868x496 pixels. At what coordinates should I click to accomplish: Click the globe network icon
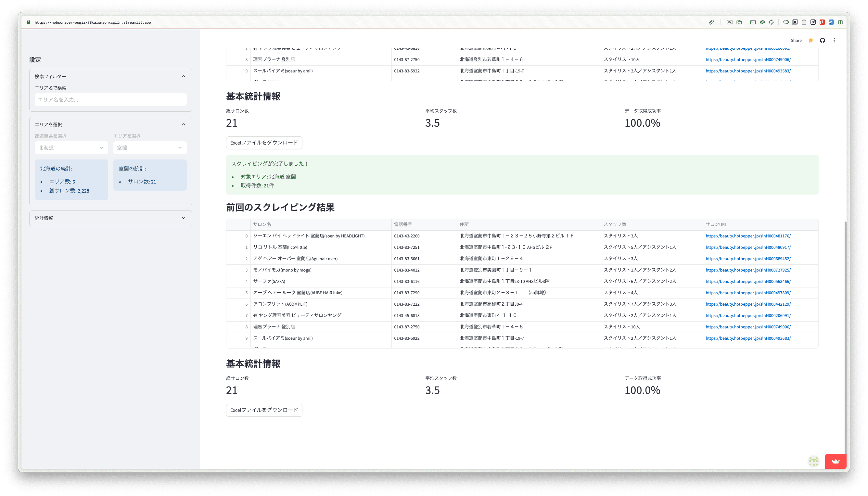pyautogui.click(x=762, y=22)
